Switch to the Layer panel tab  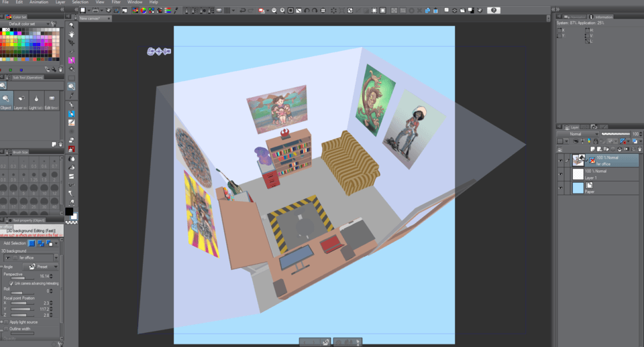[572, 127]
